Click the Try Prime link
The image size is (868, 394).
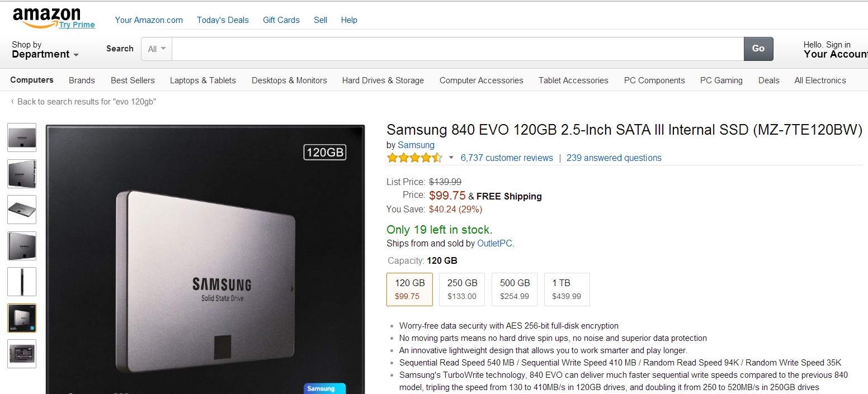click(x=77, y=25)
